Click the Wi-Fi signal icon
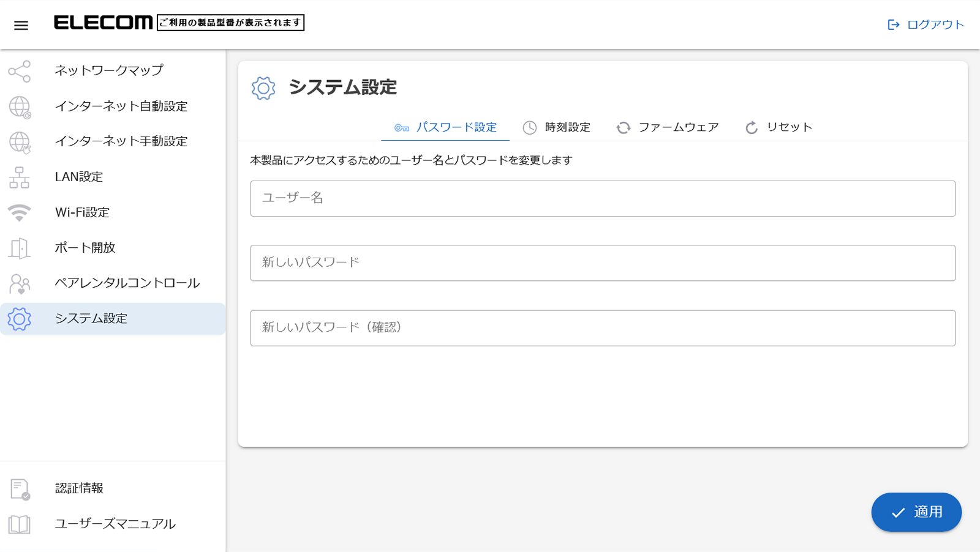The width and height of the screenshot is (980, 552). click(x=20, y=212)
